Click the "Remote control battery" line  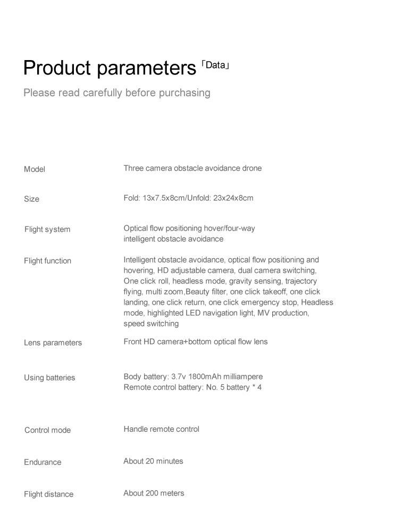(192, 387)
